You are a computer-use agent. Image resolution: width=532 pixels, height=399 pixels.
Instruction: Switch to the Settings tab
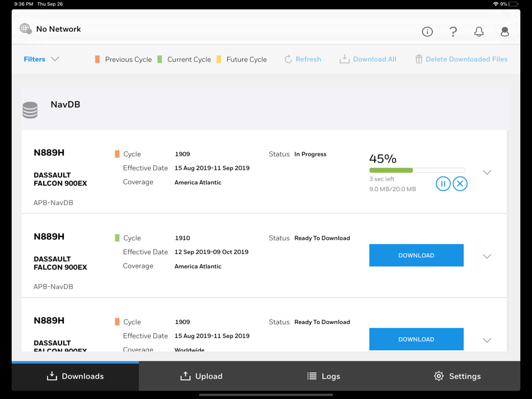tap(456, 376)
